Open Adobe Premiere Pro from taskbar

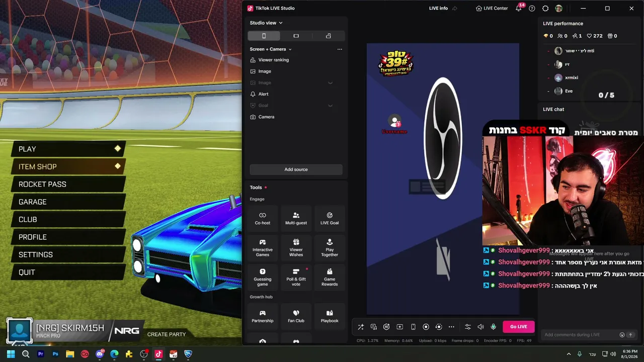pyautogui.click(x=41, y=354)
